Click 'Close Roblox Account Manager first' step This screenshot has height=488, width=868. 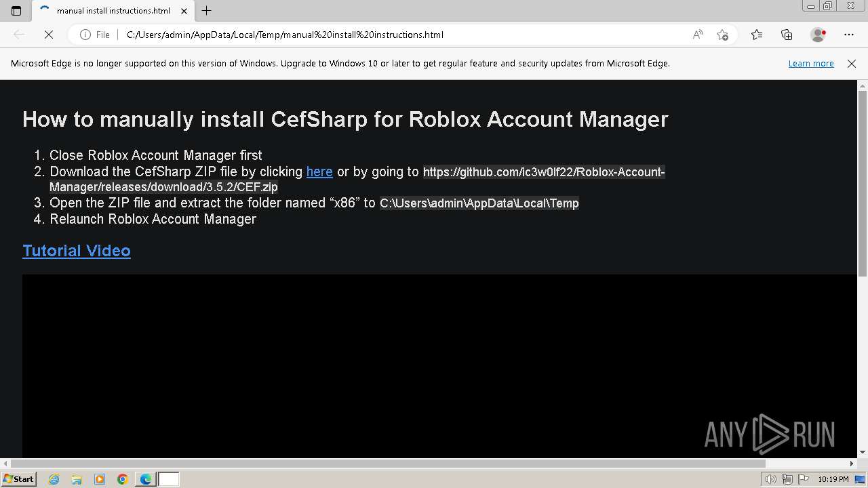(156, 155)
